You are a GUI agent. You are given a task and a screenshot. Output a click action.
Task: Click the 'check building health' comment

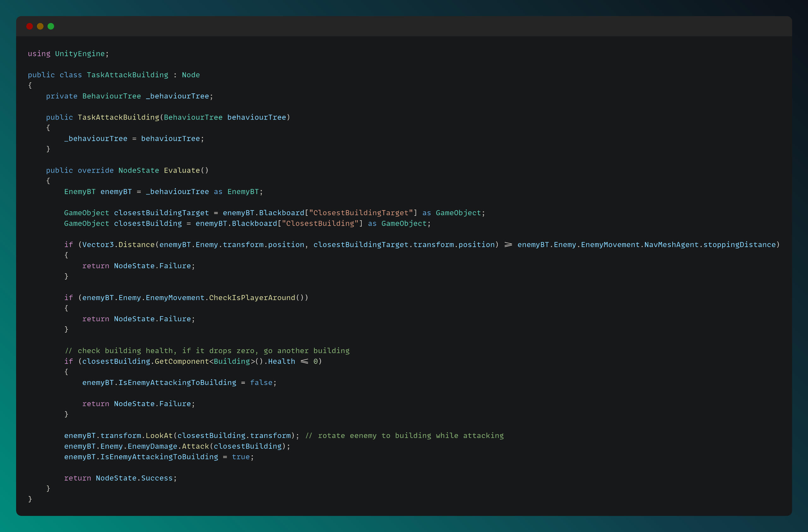(x=207, y=350)
